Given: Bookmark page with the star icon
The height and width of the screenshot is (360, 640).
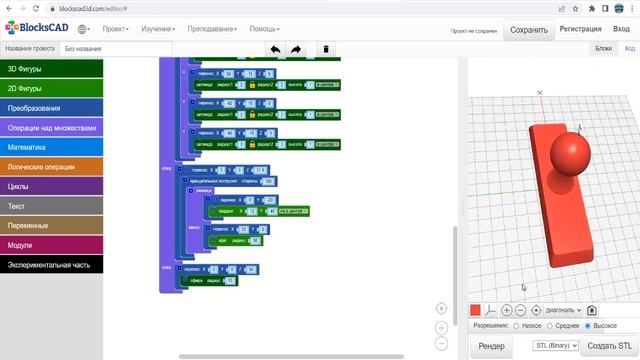Looking at the screenshot, I should click(576, 9).
